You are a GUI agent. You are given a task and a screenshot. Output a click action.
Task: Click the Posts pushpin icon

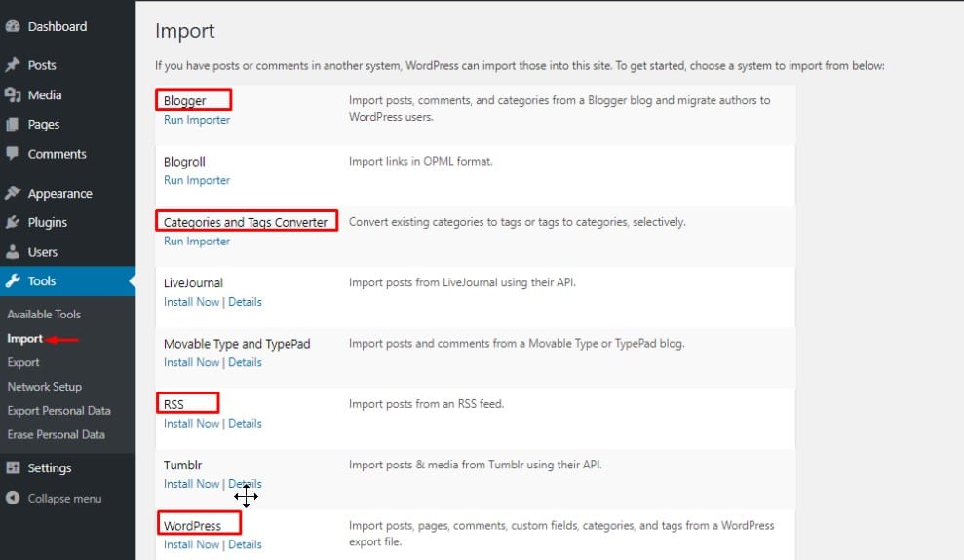click(x=13, y=65)
